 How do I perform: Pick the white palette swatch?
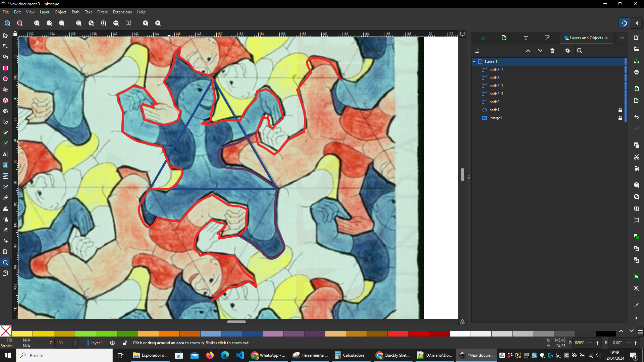point(460,334)
